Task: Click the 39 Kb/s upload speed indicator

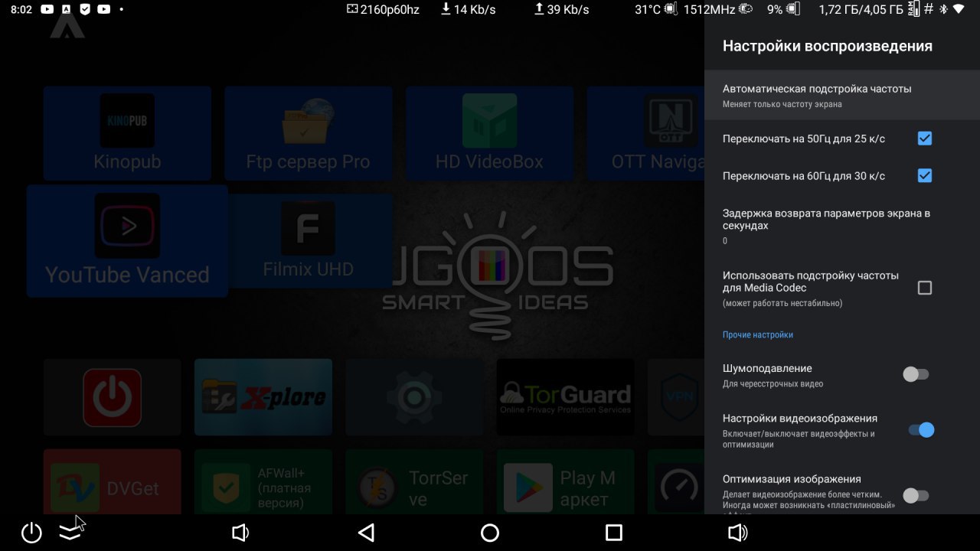Action: click(561, 9)
